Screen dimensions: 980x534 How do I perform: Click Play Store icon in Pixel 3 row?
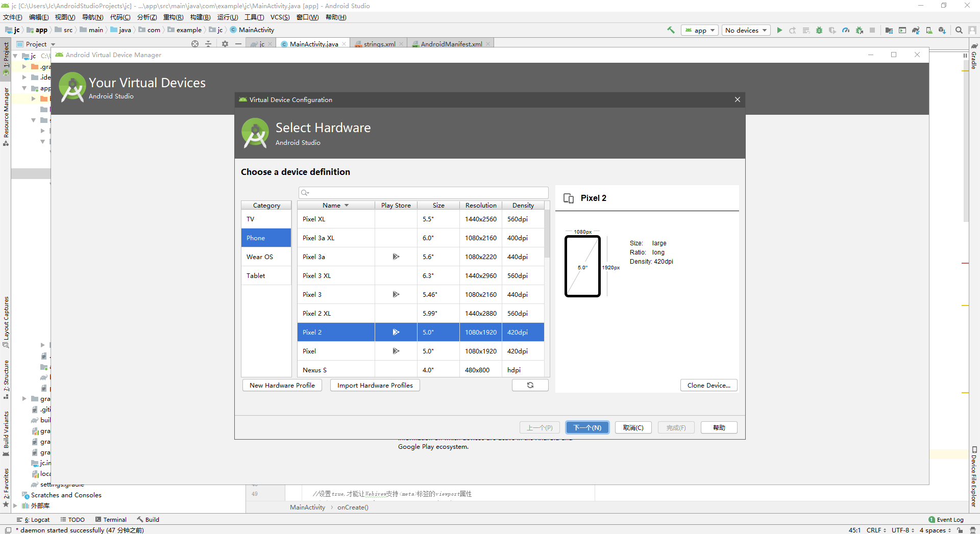coord(396,294)
